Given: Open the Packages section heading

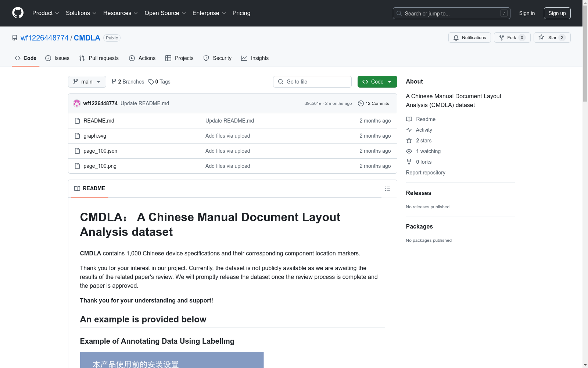Looking at the screenshot, I should click(419, 226).
